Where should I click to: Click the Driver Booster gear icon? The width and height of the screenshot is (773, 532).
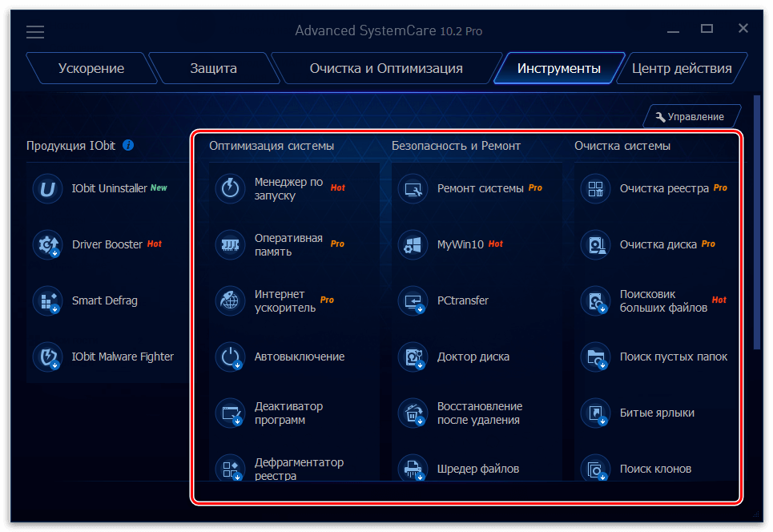[47, 245]
